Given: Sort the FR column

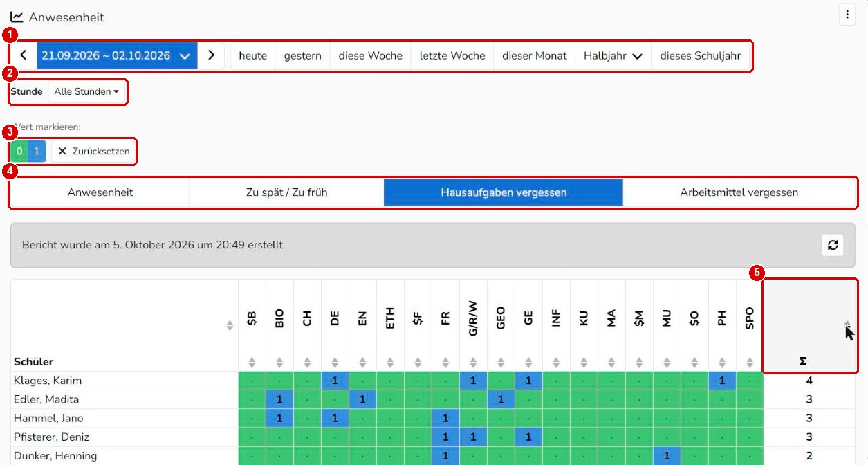Looking at the screenshot, I should click(x=445, y=362).
